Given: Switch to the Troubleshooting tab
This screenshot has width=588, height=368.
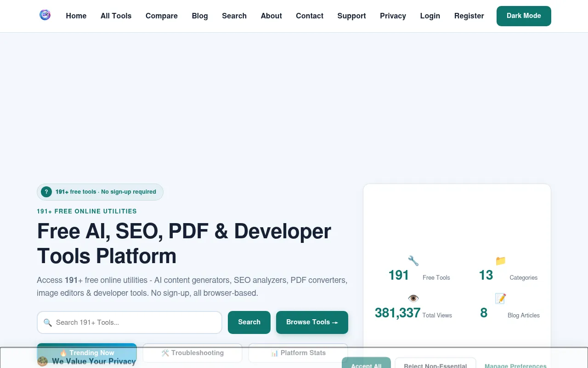Looking at the screenshot, I should click(192, 353).
